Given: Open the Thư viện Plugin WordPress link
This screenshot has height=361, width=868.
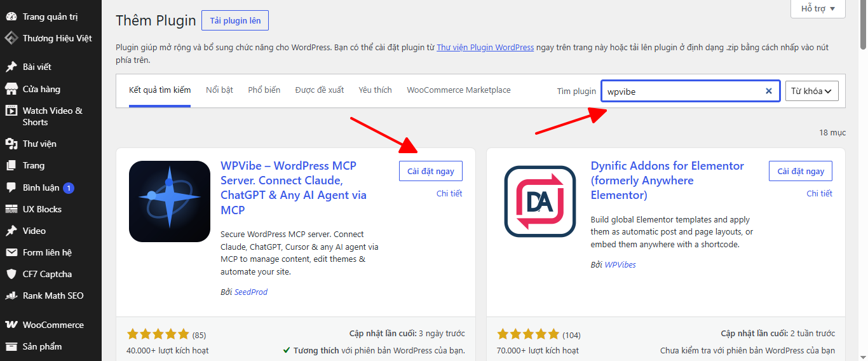Looking at the screenshot, I should point(485,48).
